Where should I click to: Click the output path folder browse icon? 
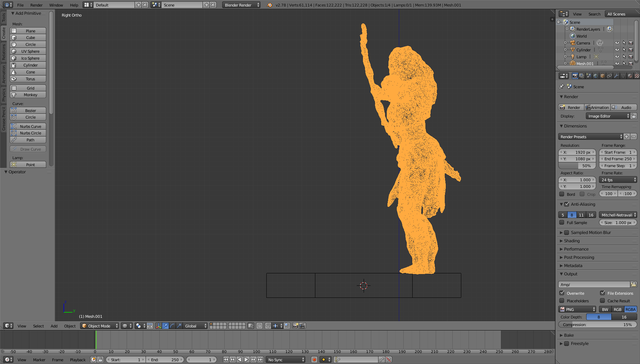coord(633,284)
